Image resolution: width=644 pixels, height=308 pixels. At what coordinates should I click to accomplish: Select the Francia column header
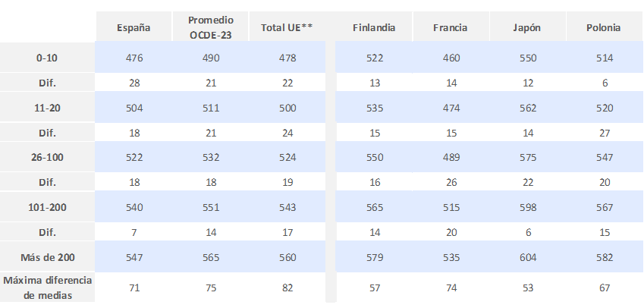click(x=450, y=27)
